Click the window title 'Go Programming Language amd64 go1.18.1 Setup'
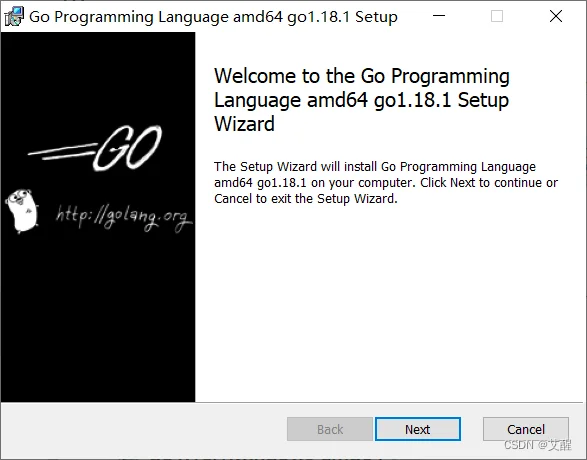 213,17
